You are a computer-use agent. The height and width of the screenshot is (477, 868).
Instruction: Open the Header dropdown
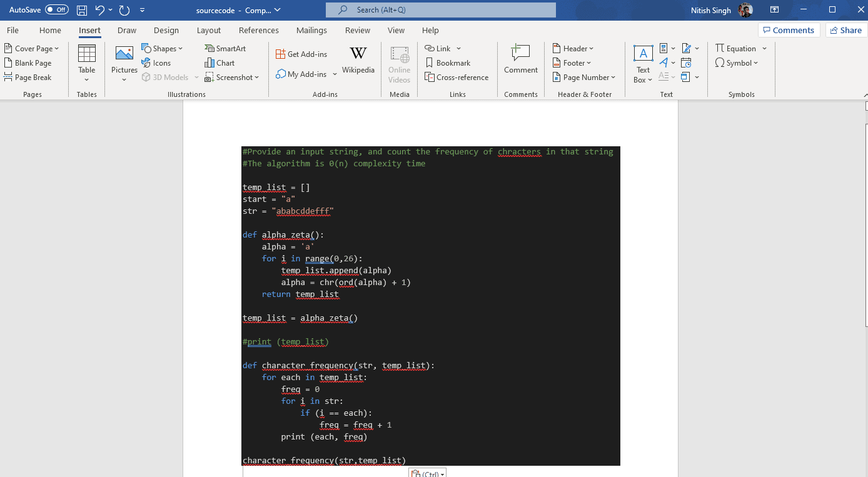(573, 48)
